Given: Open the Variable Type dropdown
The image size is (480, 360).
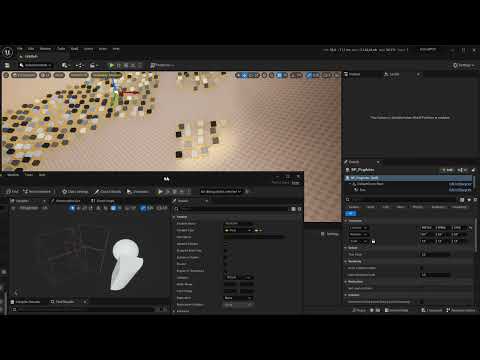Looking at the screenshot, I should [x=238, y=230].
